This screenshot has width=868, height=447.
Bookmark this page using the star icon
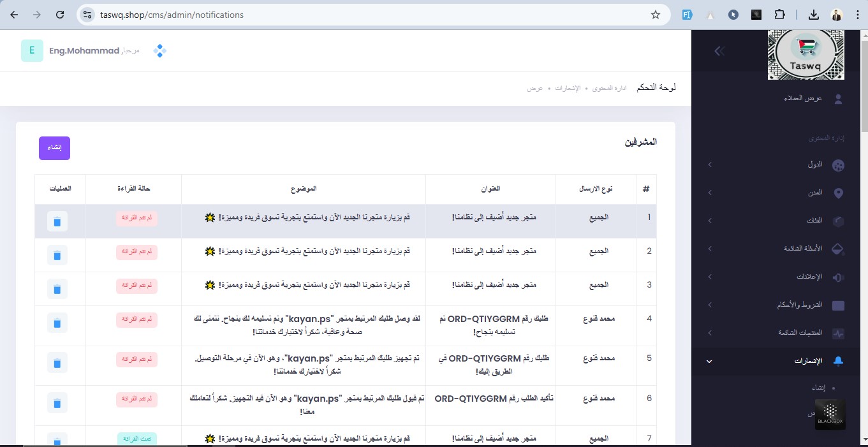tap(655, 15)
